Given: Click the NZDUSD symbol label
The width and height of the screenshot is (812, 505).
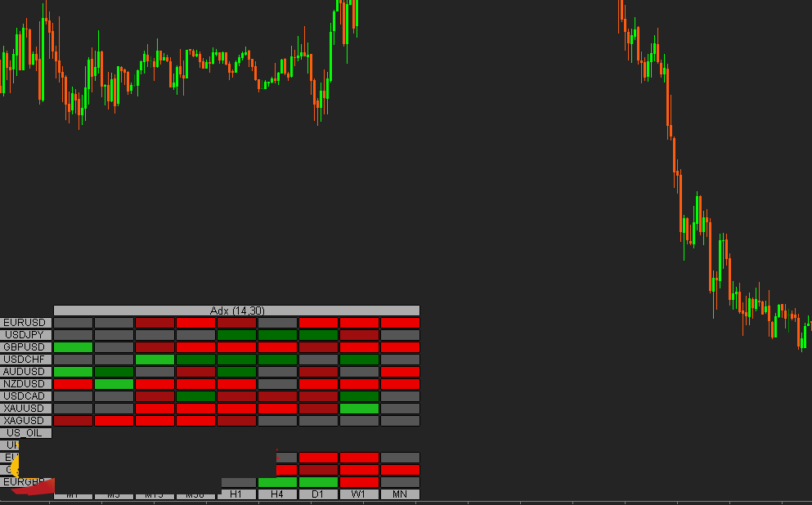Looking at the screenshot, I should [x=26, y=384].
